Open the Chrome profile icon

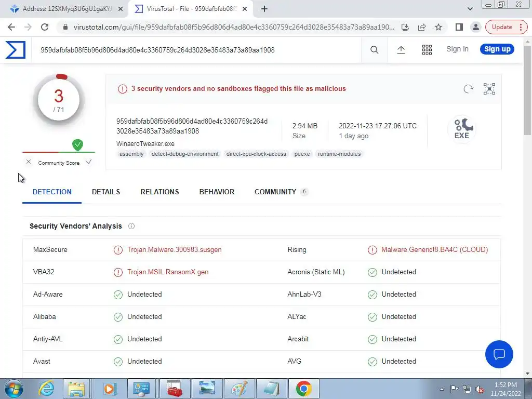click(x=476, y=27)
